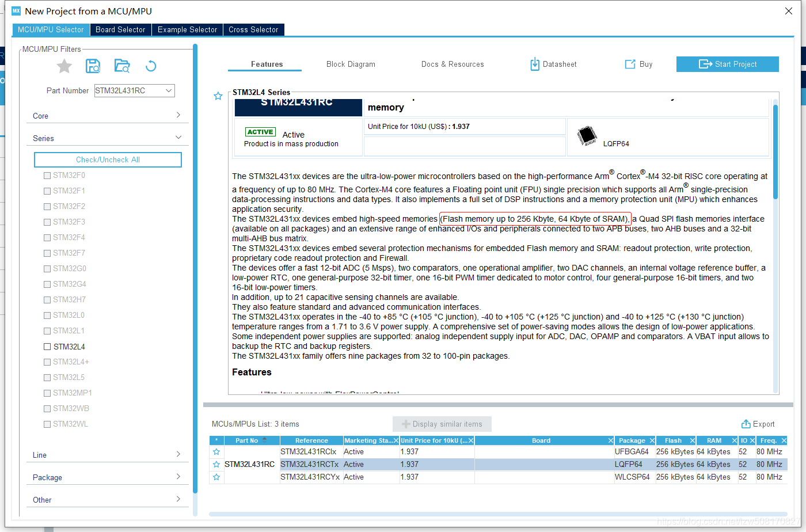806x532 pixels.
Task: Click the Export icon
Action: point(746,424)
